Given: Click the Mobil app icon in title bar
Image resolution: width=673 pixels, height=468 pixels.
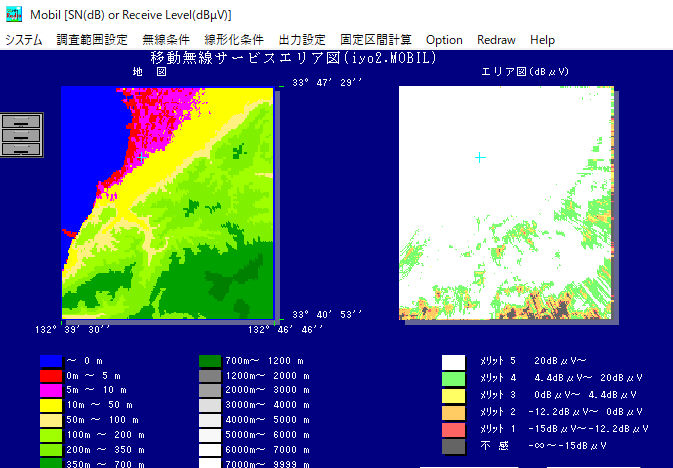Looking at the screenshot, I should pyautogui.click(x=13, y=14).
